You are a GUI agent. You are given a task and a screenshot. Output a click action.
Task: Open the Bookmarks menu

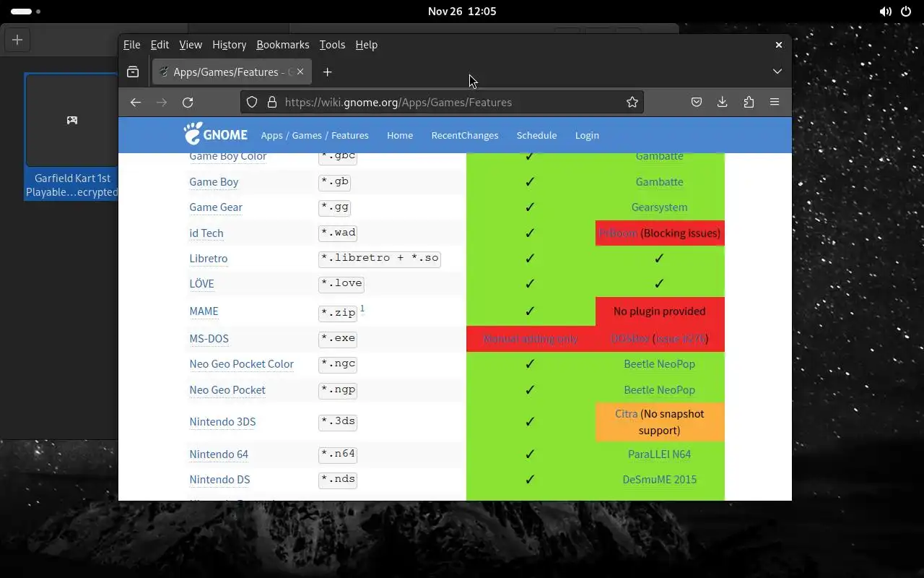click(x=283, y=45)
